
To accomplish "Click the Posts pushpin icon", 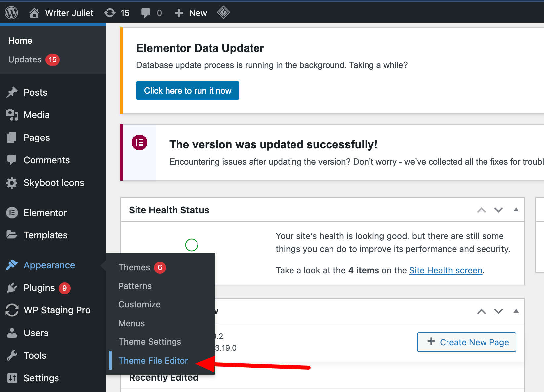I will 12,92.
